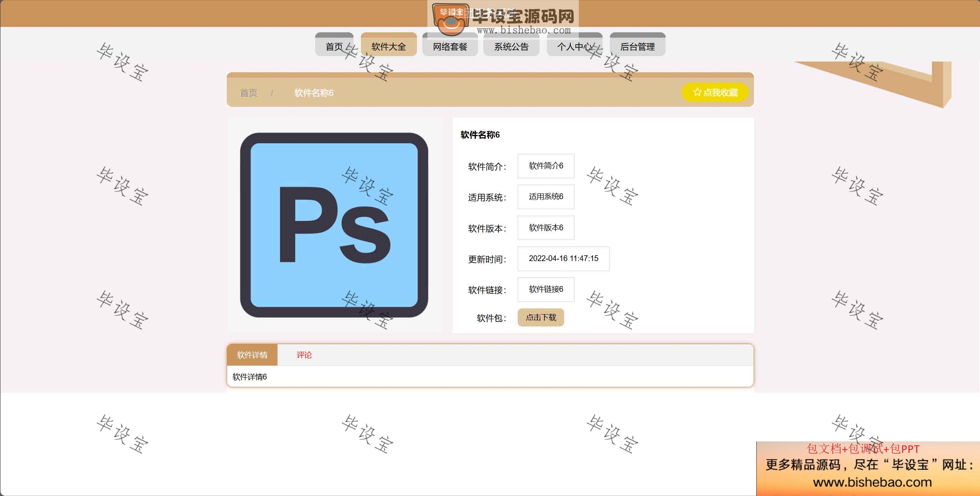Click the 适用系统6 value box

(x=546, y=197)
